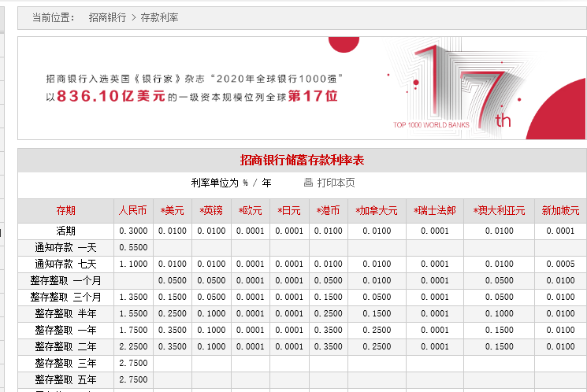Screen dimensions: 587x392
Task: Click the 五年 人民币 rate 2.7500
Action: pos(133,379)
